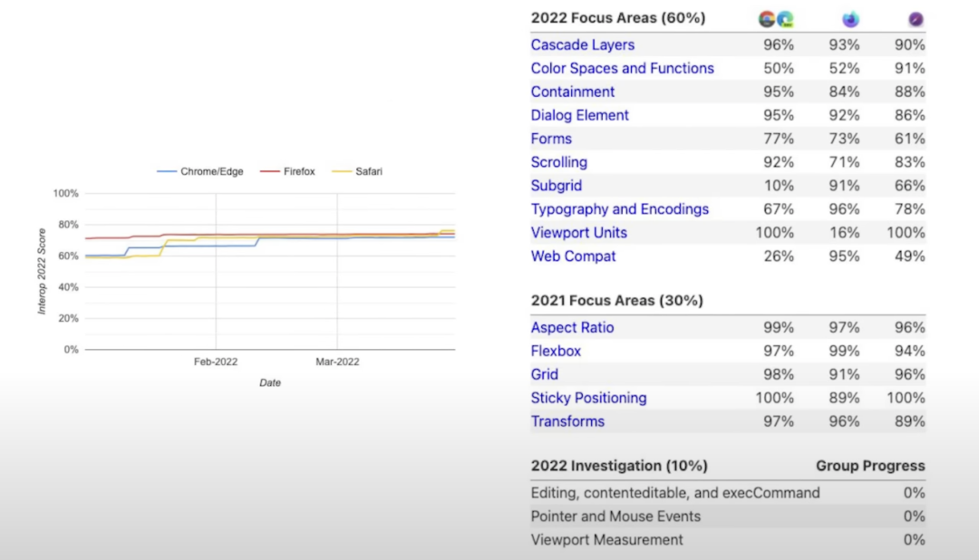
Task: Click the 100% label on chart y-axis
Action: coord(65,194)
